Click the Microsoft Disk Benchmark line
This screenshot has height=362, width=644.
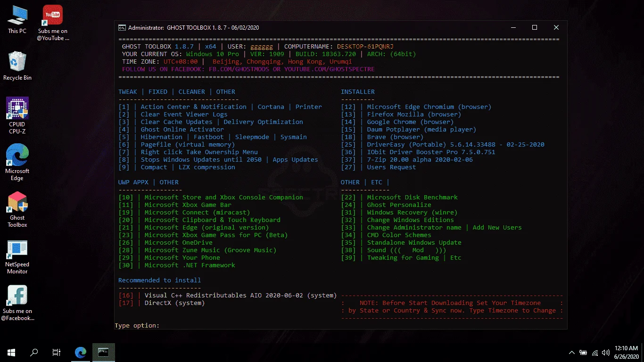point(399,197)
